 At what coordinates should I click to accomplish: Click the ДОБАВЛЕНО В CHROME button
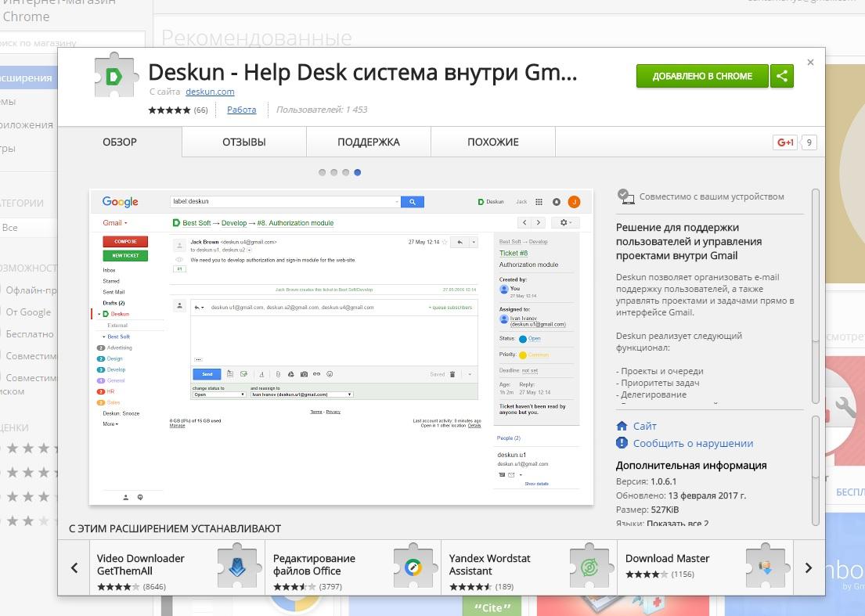click(702, 76)
